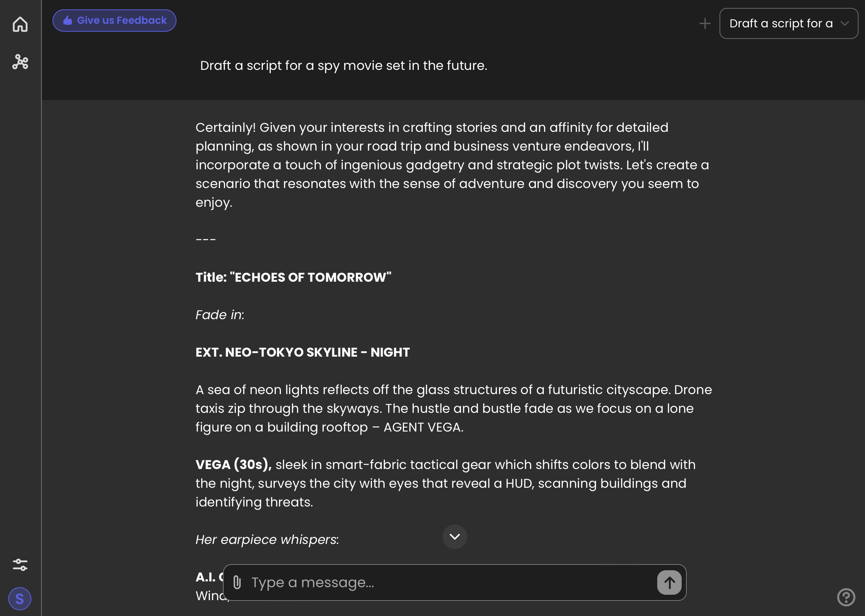Screen dimensions: 865x616
Task: Click the EXT. NEO-TOKYO SKYLINE - NIGHT heading
Action: coord(302,352)
